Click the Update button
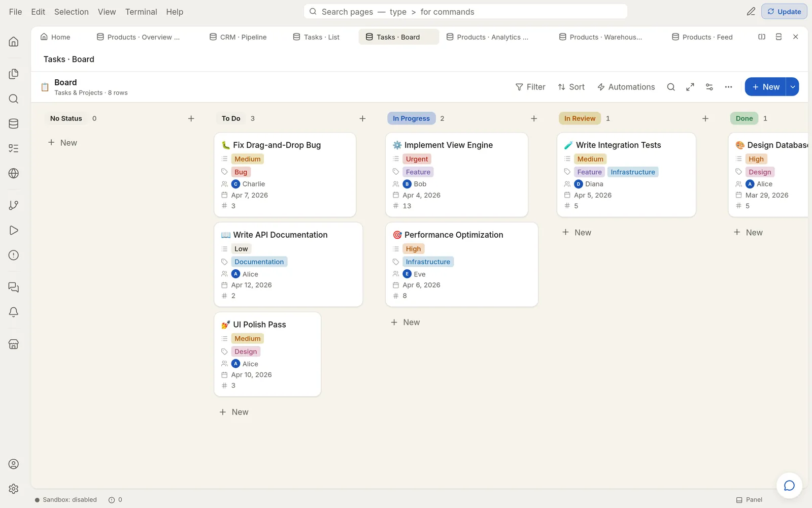The image size is (812, 508). click(784, 12)
